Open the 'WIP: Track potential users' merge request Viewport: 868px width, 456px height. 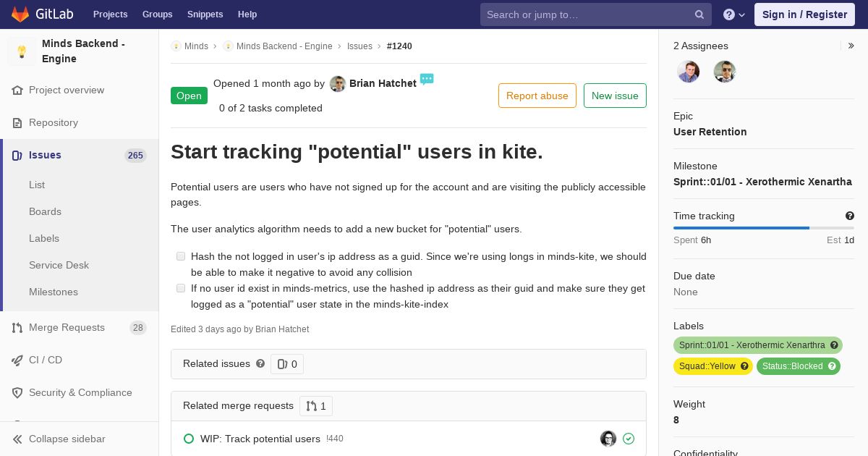[260, 439]
